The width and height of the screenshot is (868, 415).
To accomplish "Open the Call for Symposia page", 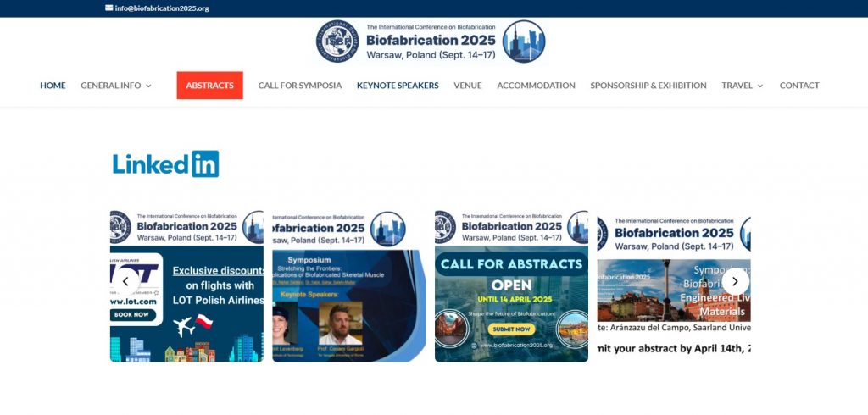I will tap(300, 86).
